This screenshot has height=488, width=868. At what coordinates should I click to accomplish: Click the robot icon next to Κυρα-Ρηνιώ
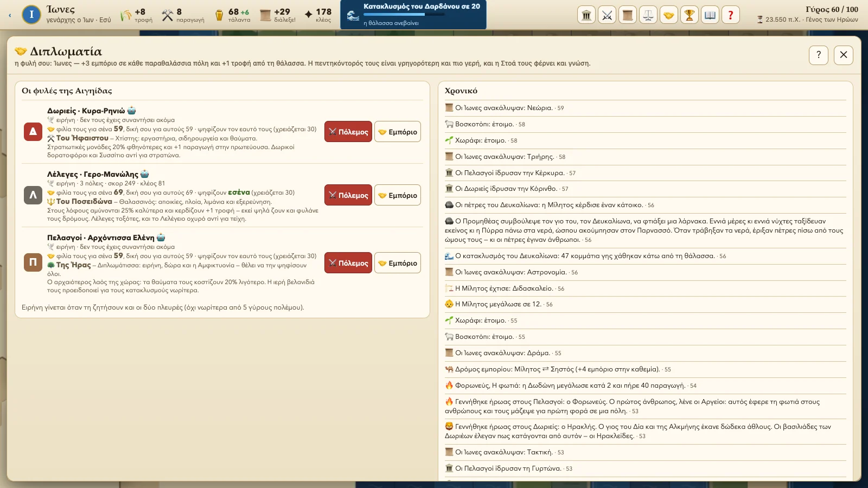(x=131, y=111)
